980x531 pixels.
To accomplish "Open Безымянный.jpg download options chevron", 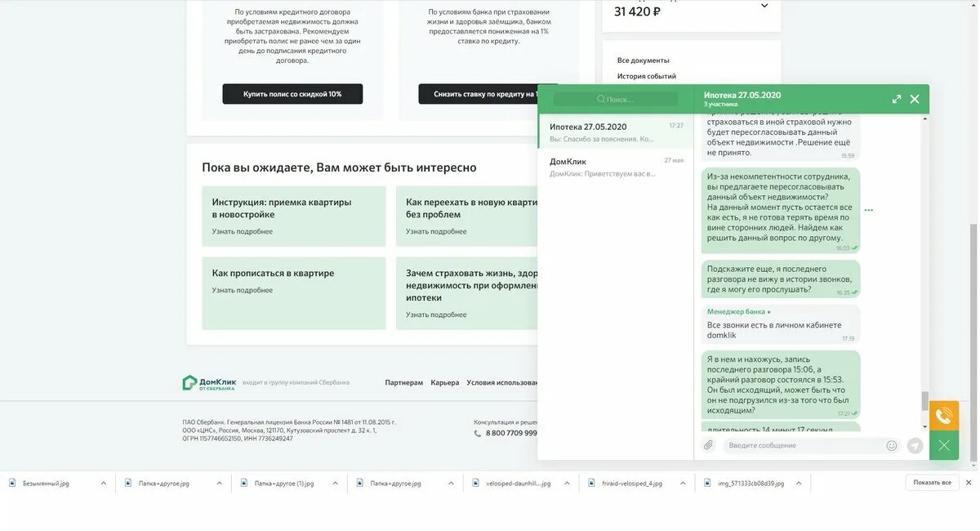I will (104, 483).
